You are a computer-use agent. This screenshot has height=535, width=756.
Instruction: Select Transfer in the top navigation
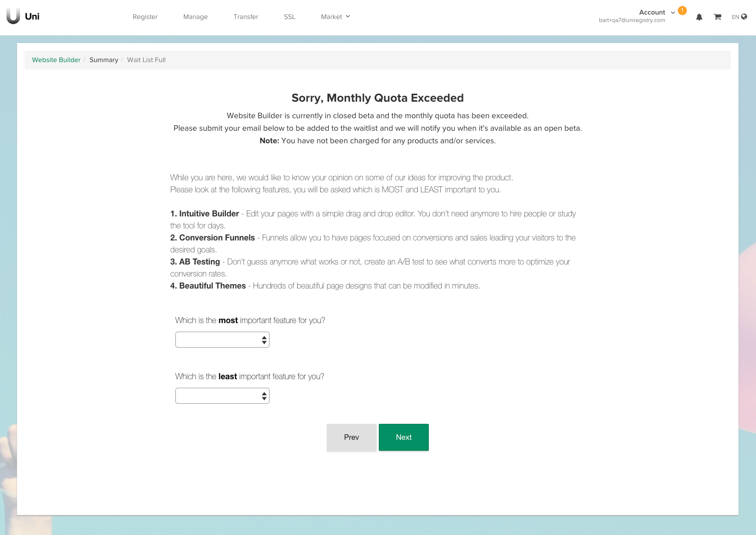[245, 17]
